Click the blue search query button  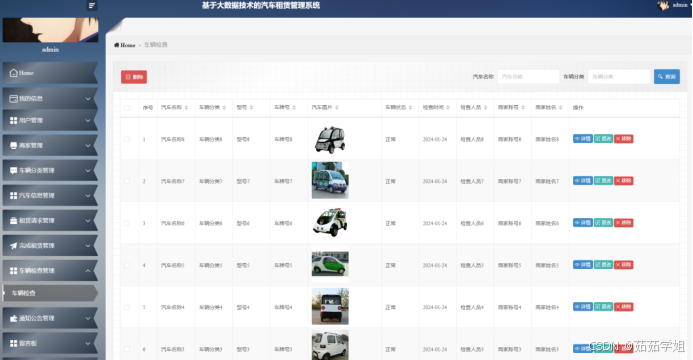tap(666, 76)
